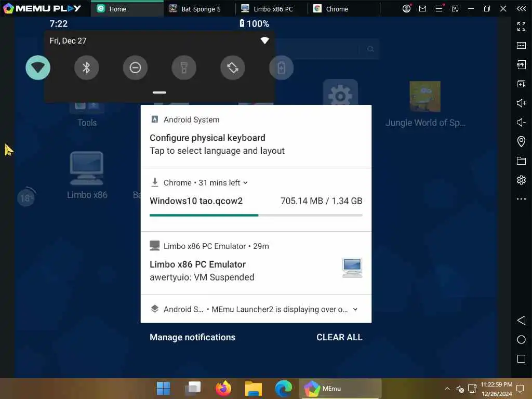Viewport: 532px width, 399px height.
Task: Open Limbo x86 app on home screen
Action: point(87,175)
